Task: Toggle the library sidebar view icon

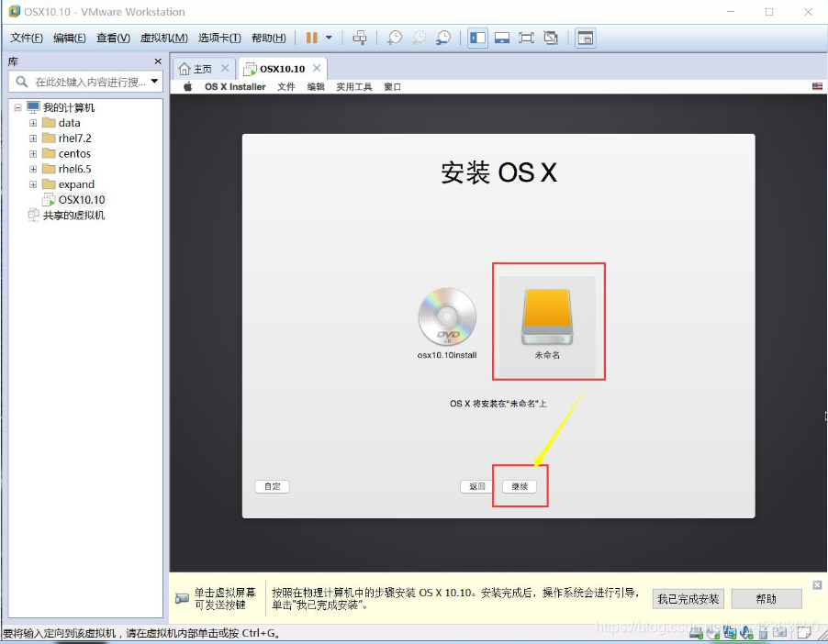Action: 477,38
